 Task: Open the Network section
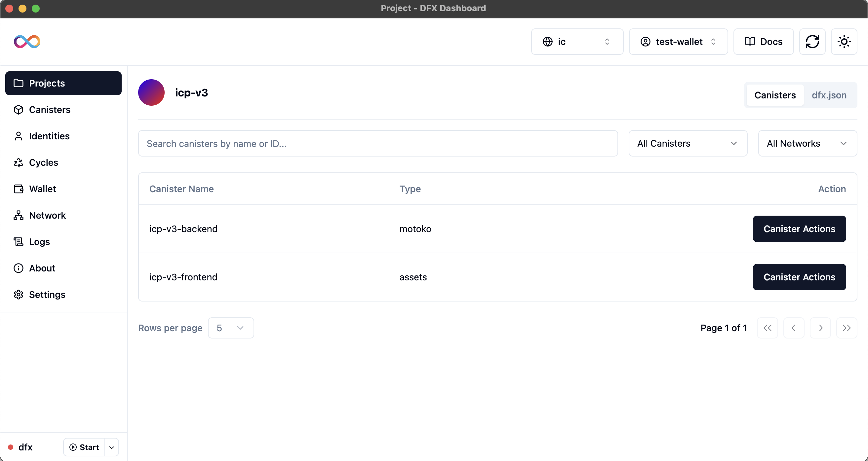click(x=47, y=215)
